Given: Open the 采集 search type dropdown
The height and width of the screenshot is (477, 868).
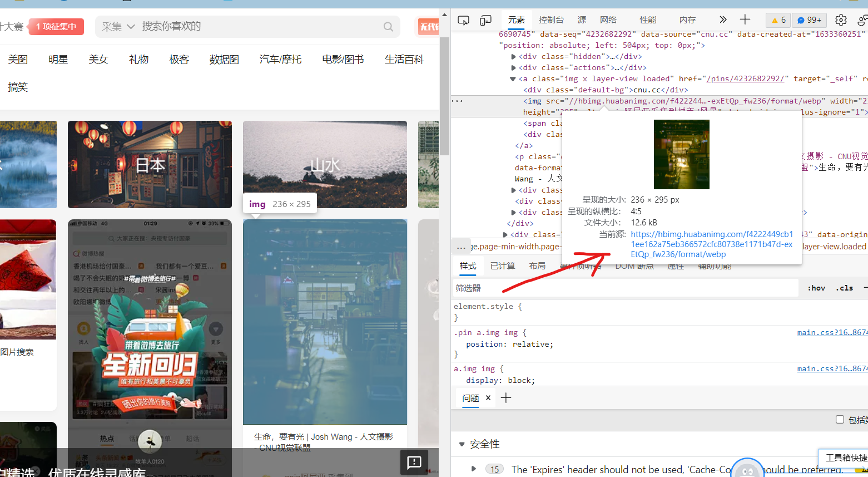Looking at the screenshot, I should (x=118, y=27).
